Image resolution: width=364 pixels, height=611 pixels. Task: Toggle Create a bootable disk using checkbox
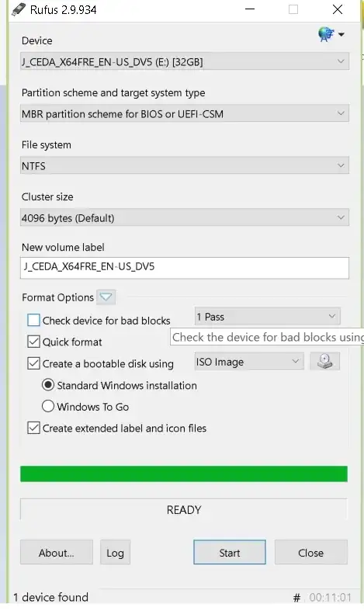[33, 363]
